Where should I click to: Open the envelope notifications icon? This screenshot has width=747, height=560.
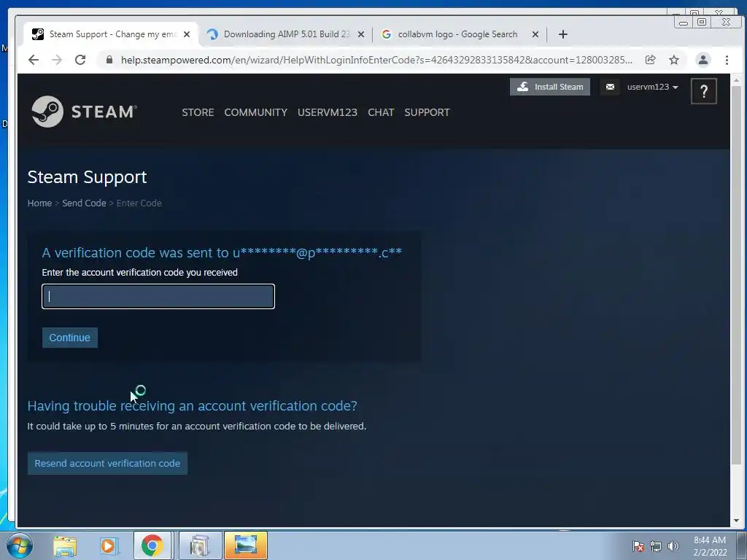(x=610, y=87)
